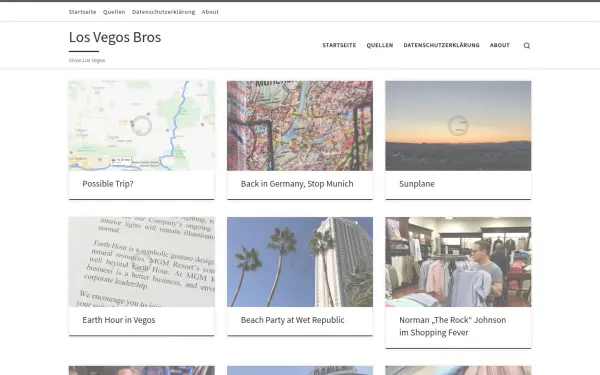Image resolution: width=600 pixels, height=375 pixels.
Task: Select ABOUT in the main navigation
Action: click(x=499, y=45)
